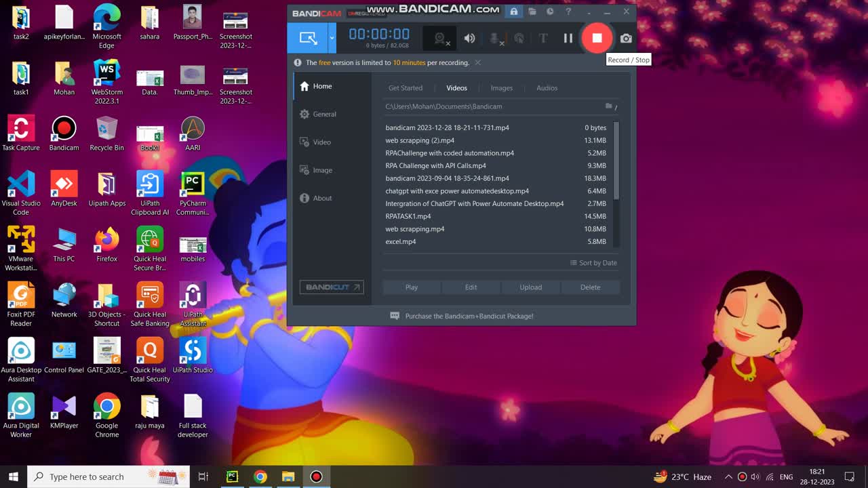Open the Home section in sidebar
The height and width of the screenshot is (488, 868).
tap(330, 86)
